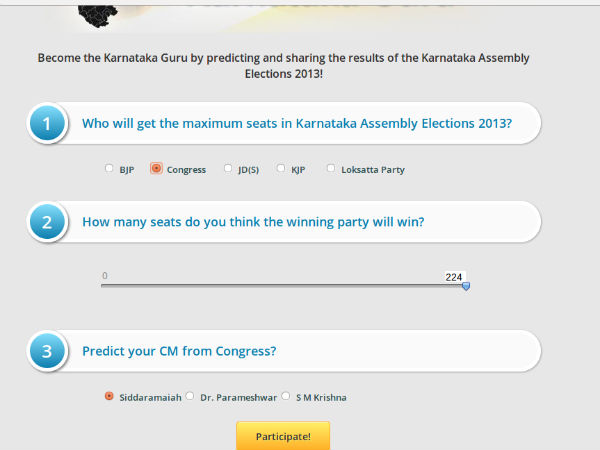Image resolution: width=600 pixels, height=450 pixels.
Task: Select Siddaramaiah as the CM prediction
Action: pyautogui.click(x=109, y=396)
